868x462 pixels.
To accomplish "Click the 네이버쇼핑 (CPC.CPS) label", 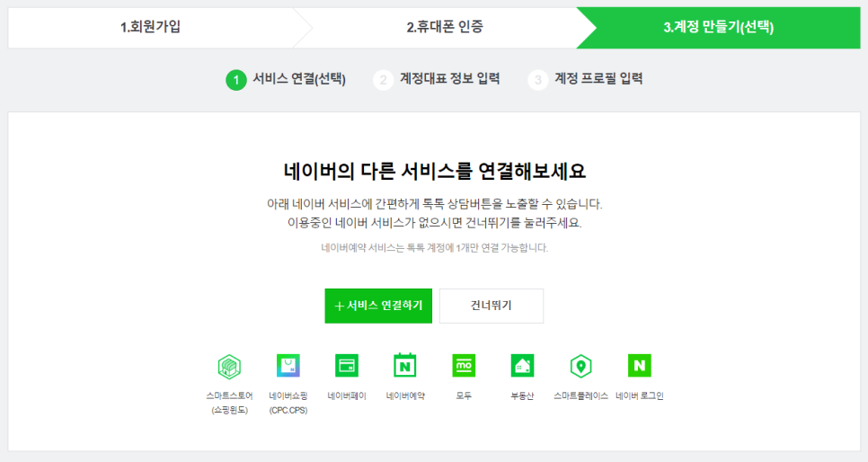I will click(x=288, y=403).
